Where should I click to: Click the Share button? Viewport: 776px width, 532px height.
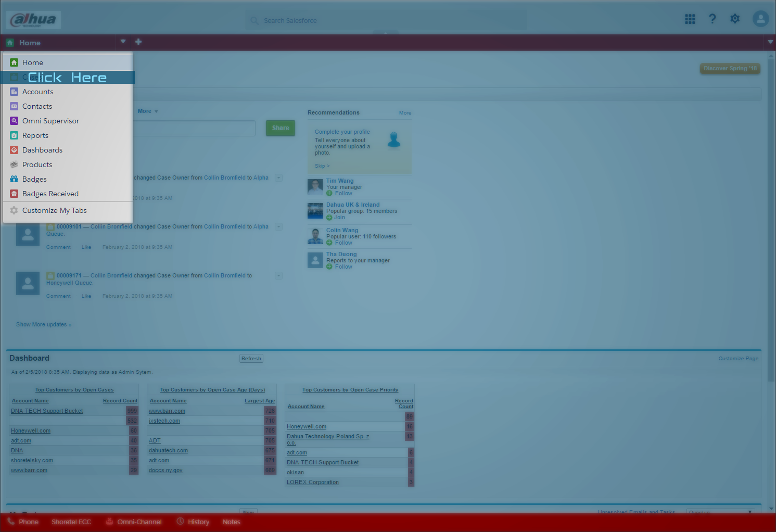coord(281,128)
